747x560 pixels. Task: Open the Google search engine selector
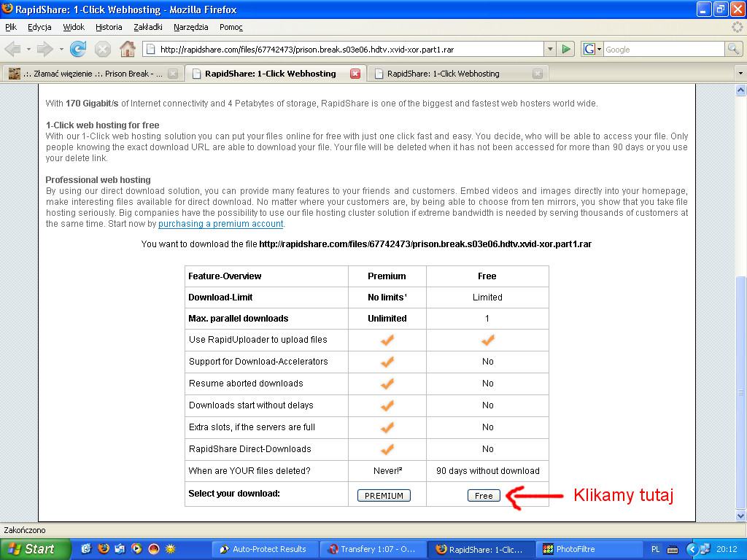592,49
